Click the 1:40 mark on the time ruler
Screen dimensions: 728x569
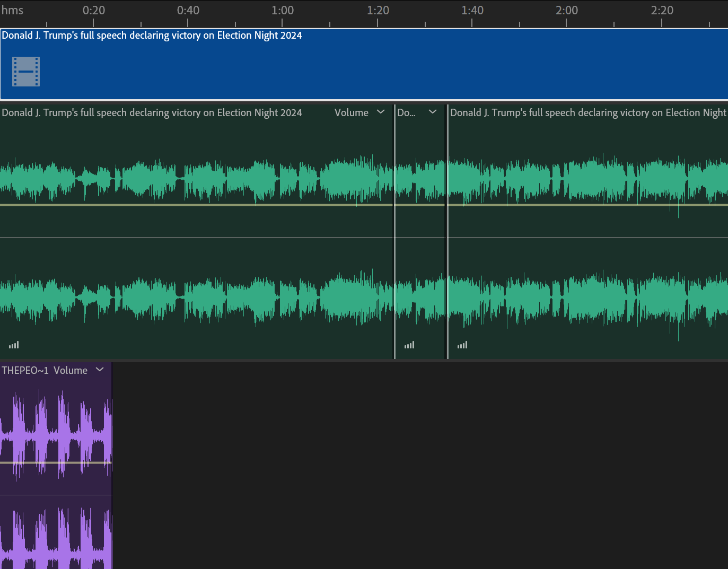472,11
